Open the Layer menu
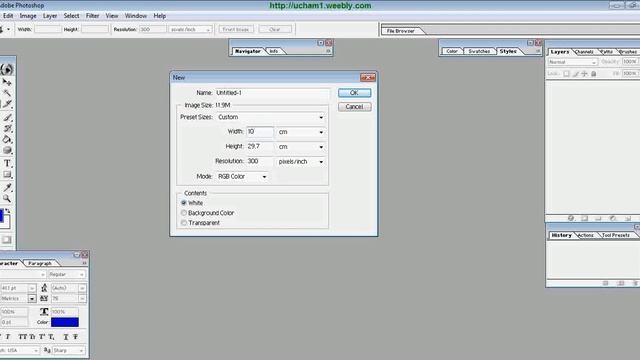The width and height of the screenshot is (640, 360). [x=50, y=16]
